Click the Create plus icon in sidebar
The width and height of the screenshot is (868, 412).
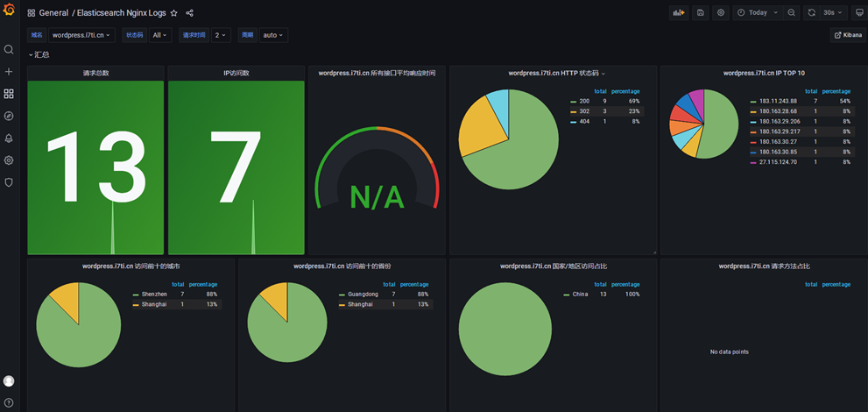tap(9, 71)
